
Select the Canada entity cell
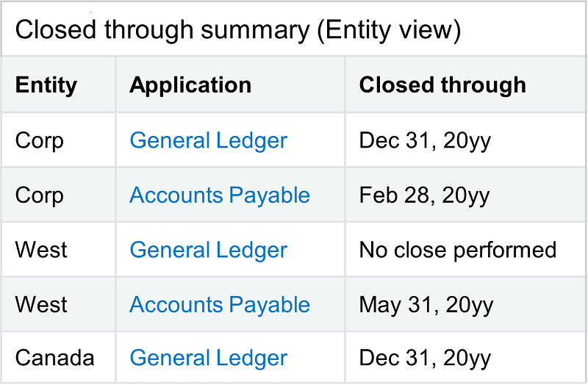click(x=54, y=359)
